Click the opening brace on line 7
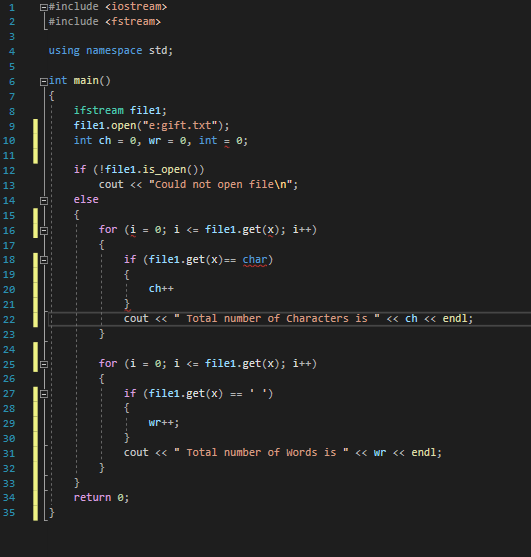Screen dimensions: 531x557 coord(52,96)
